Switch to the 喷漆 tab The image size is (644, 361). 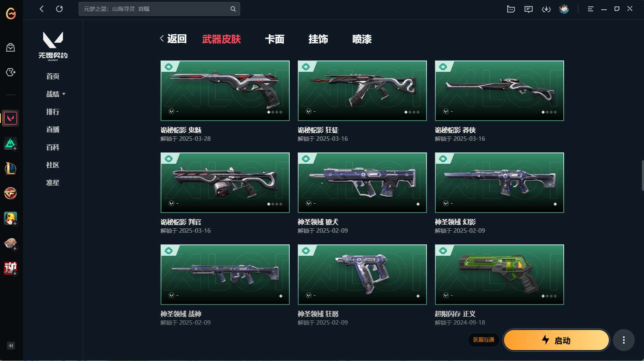(362, 39)
